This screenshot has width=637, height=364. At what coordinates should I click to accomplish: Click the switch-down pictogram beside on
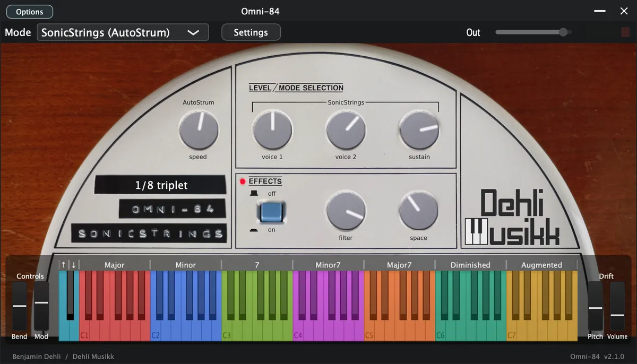pyautogui.click(x=254, y=230)
